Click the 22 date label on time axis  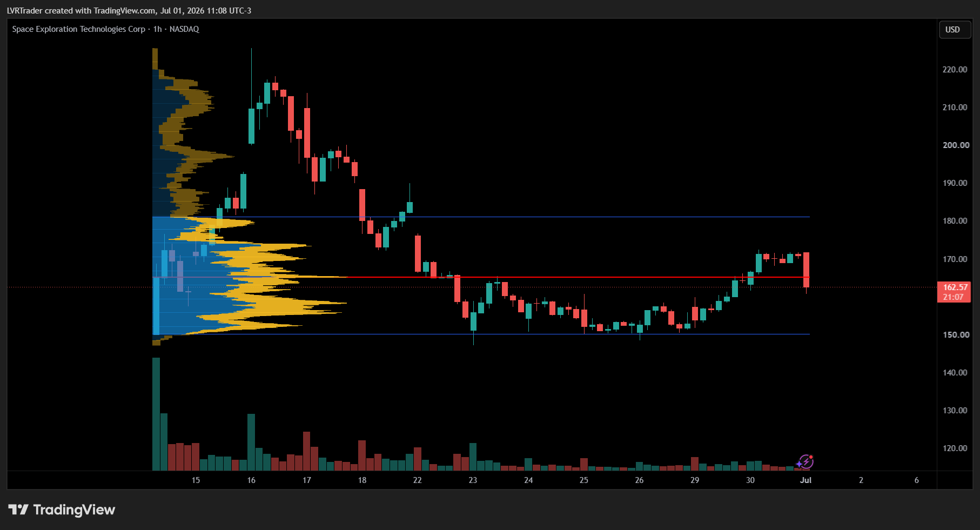click(x=418, y=480)
